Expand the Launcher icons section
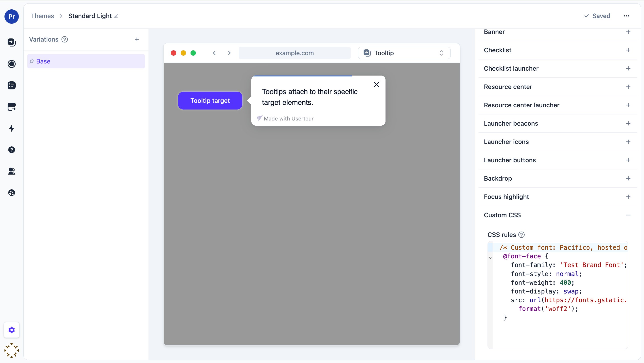The width and height of the screenshot is (644, 363). 557,142
